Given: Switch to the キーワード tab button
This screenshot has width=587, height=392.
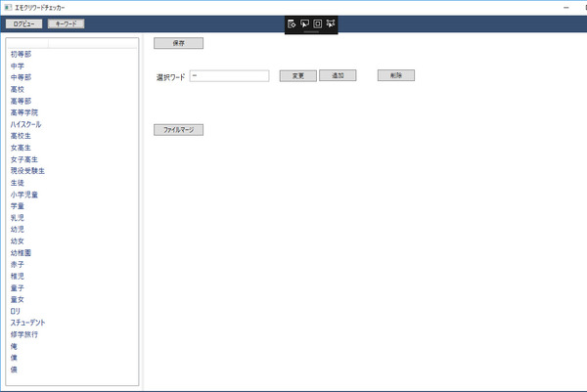Looking at the screenshot, I should click(67, 23).
